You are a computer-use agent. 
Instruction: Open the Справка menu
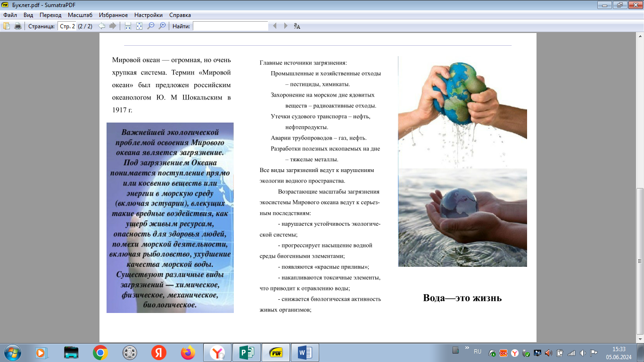[x=180, y=15]
